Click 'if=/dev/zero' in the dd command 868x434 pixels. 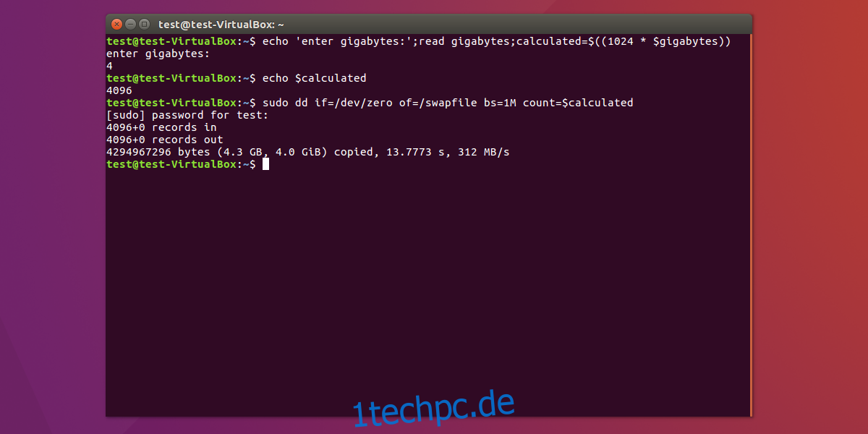click(353, 103)
